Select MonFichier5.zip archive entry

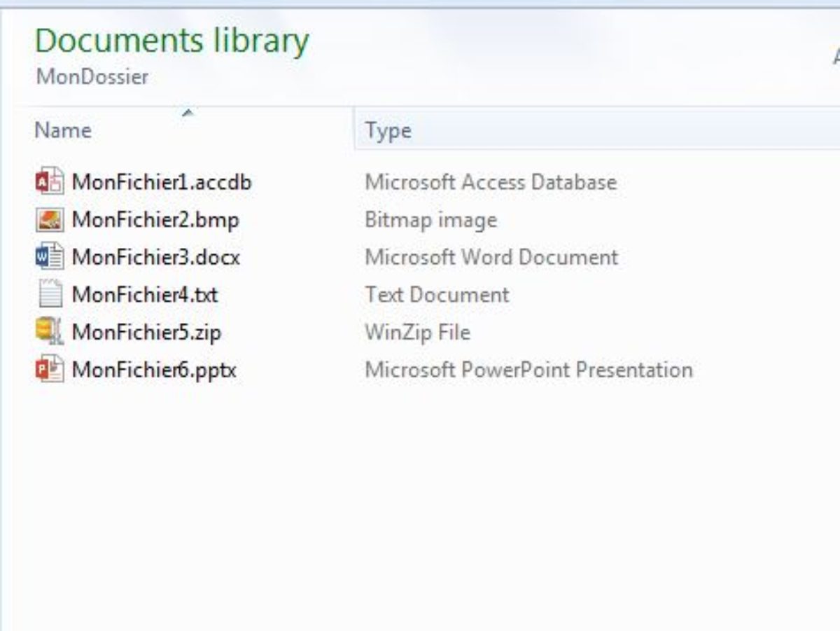[x=148, y=332]
